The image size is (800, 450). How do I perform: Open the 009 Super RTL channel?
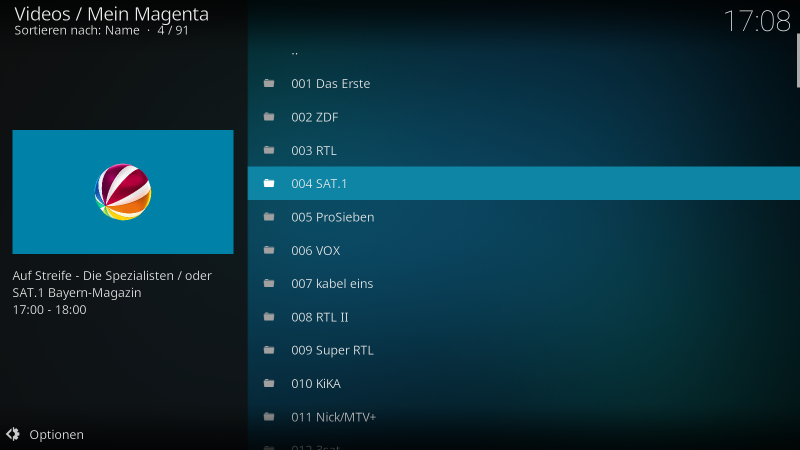coord(522,350)
